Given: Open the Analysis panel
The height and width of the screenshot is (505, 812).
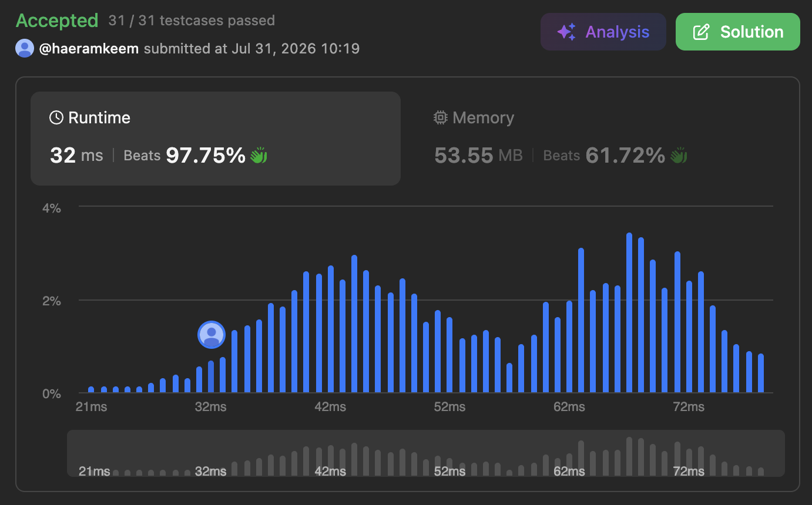Looking at the screenshot, I should pos(603,32).
